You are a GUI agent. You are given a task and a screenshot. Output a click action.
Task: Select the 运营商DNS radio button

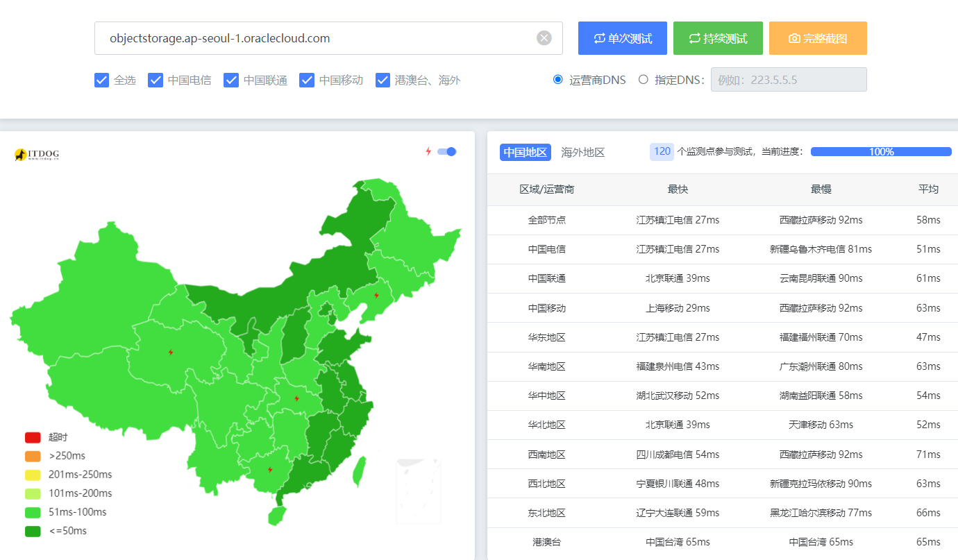(x=558, y=80)
